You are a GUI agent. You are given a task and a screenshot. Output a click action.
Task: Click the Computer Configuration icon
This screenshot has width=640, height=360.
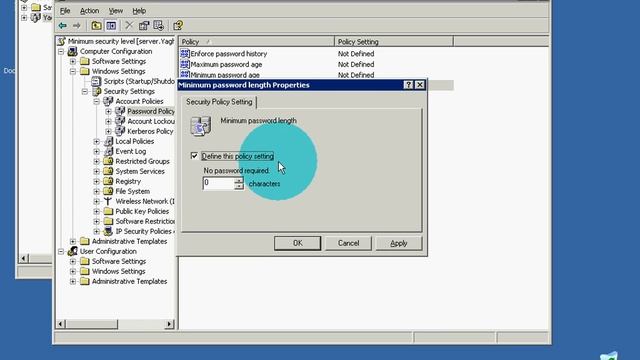coord(73,51)
